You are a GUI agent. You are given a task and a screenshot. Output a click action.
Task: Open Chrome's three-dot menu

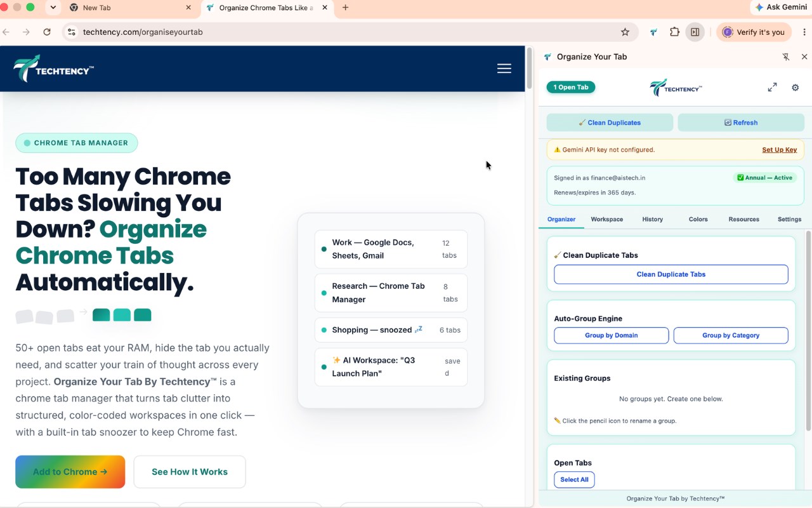point(804,32)
